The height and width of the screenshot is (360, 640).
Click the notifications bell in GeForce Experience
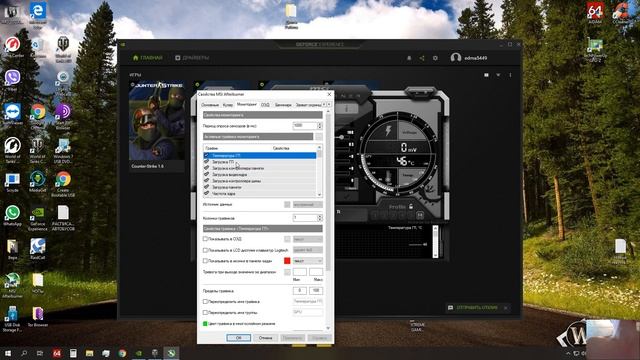coord(409,58)
